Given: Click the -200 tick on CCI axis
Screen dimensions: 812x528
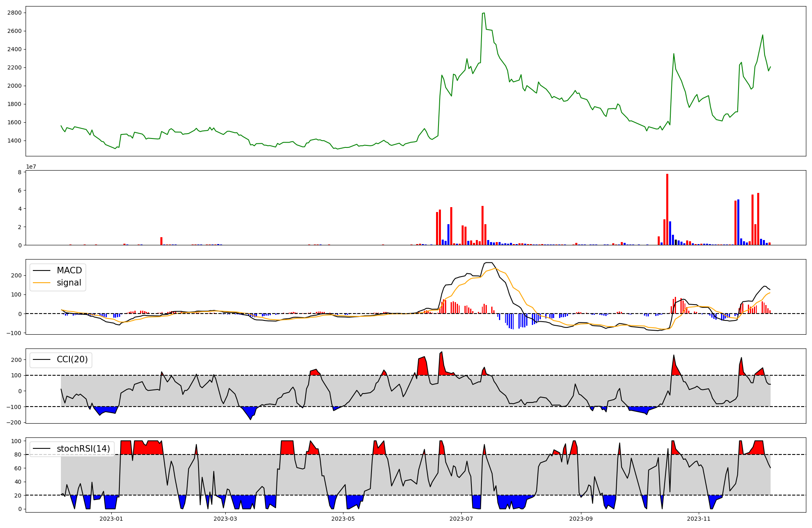Looking at the screenshot, I should [x=14, y=422].
